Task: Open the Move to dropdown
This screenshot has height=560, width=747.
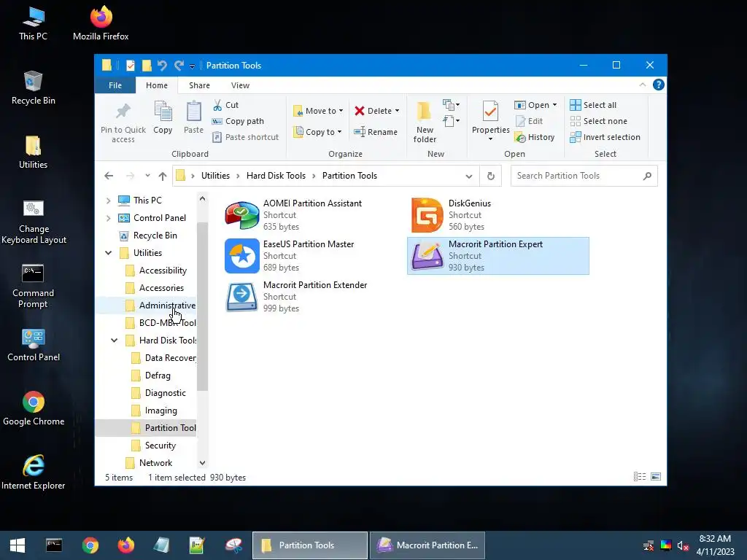Action: [318, 111]
